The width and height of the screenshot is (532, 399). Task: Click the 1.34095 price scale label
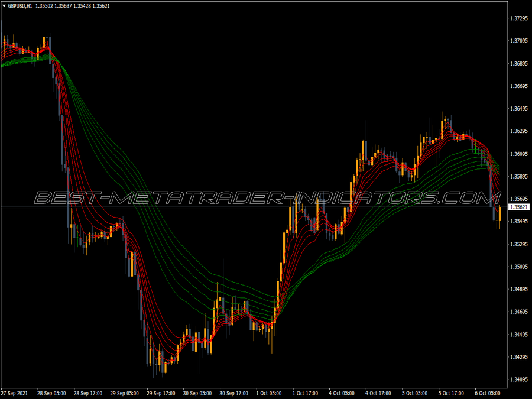[519, 379]
